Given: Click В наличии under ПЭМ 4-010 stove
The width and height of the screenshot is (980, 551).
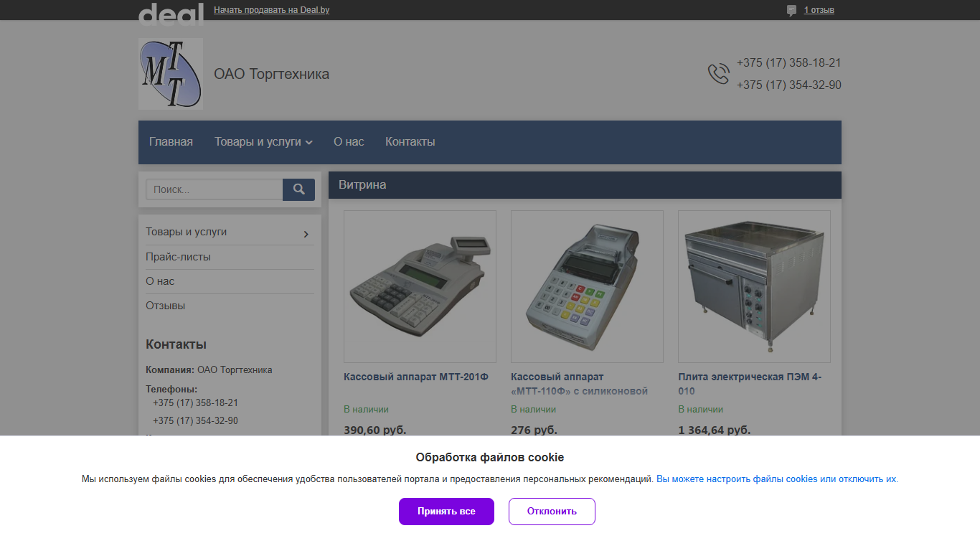Looking at the screenshot, I should pyautogui.click(x=701, y=410).
